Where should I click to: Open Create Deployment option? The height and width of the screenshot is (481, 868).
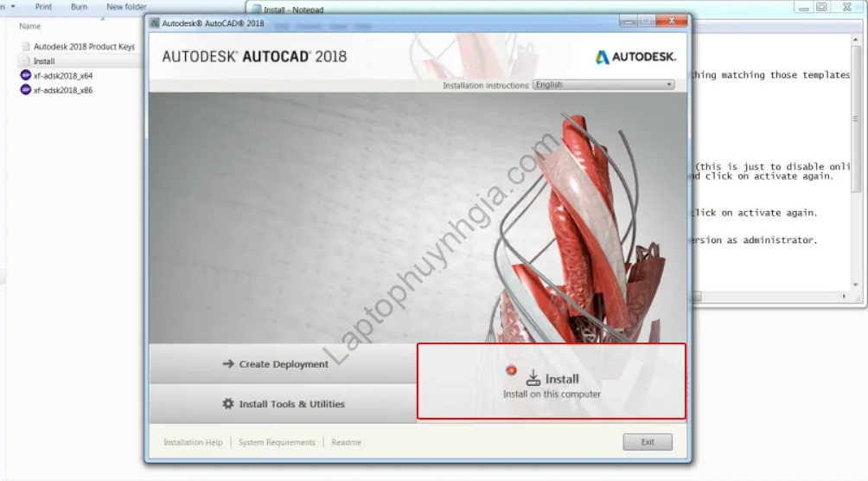click(283, 363)
